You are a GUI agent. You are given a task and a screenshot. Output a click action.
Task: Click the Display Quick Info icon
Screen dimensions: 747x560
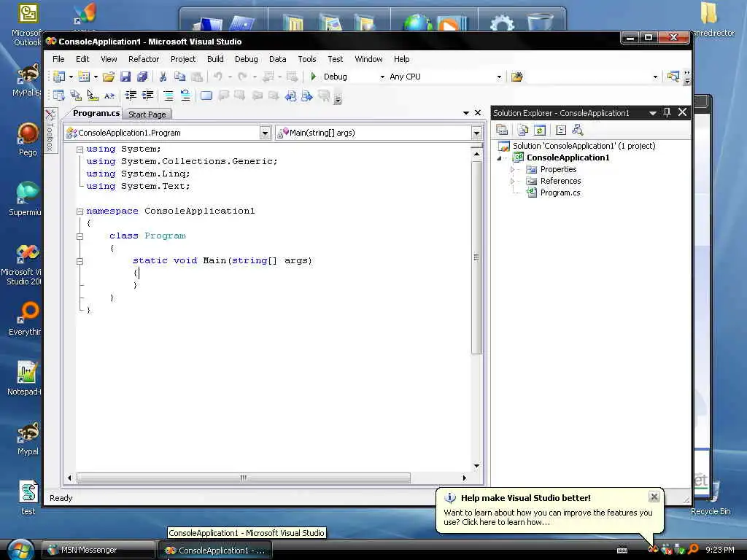93,96
